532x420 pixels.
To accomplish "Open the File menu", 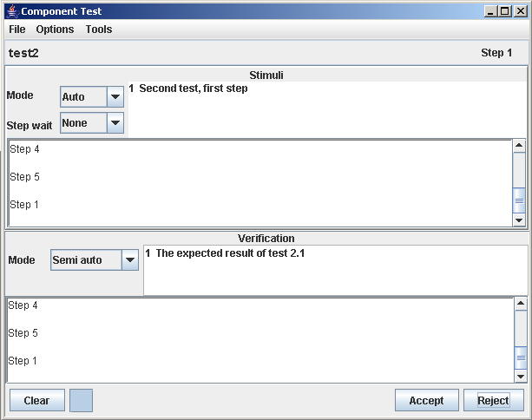I will point(17,30).
